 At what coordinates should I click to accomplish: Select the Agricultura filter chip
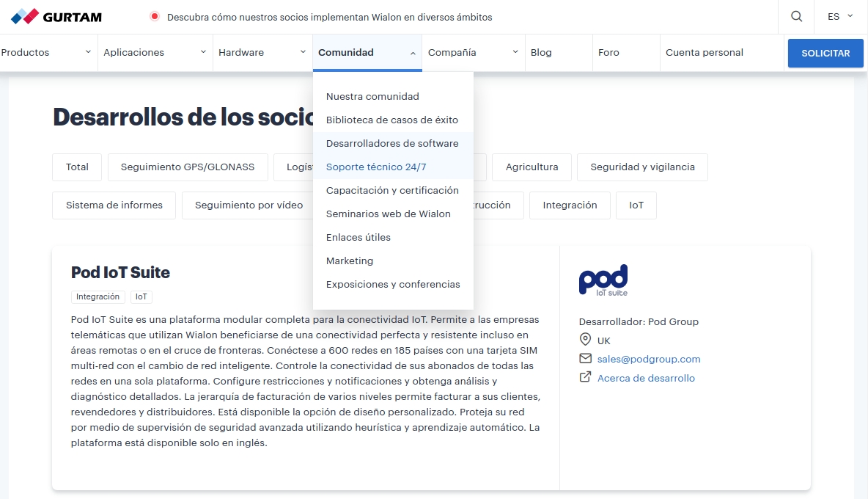click(x=532, y=167)
